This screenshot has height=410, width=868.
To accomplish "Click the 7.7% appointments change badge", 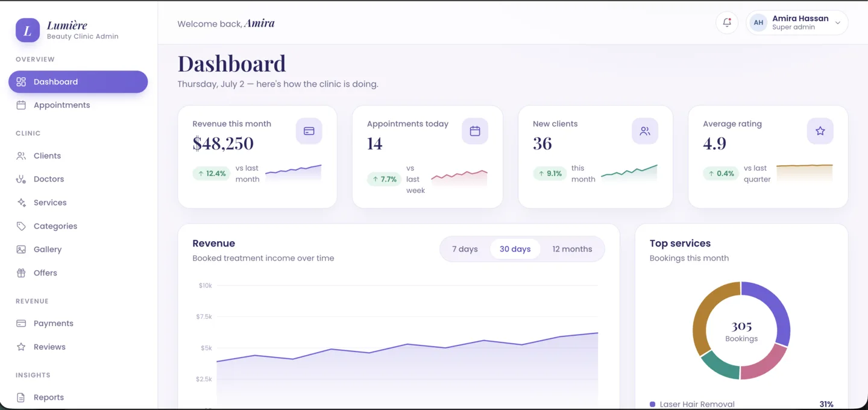I will pos(385,179).
